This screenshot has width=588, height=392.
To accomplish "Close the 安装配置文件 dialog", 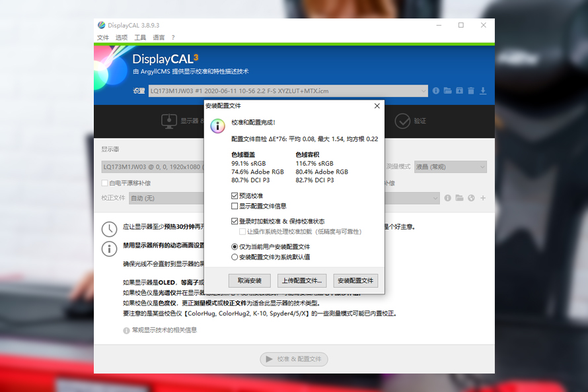I will click(377, 106).
